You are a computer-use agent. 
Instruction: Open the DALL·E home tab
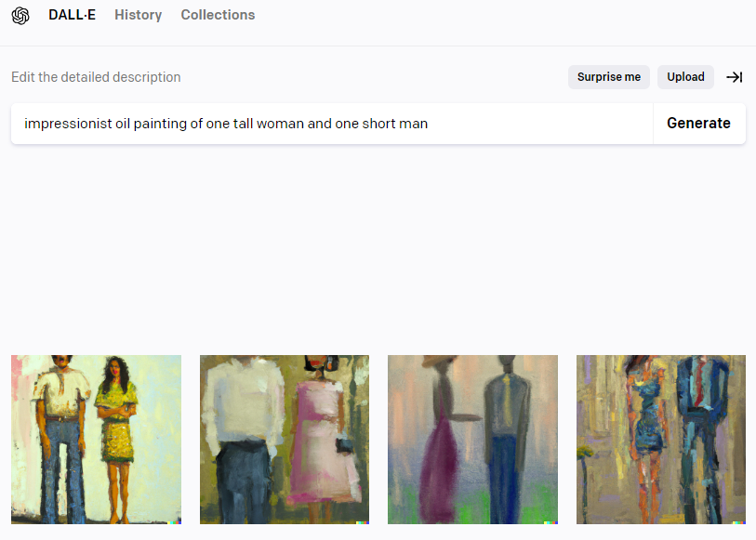[72, 15]
